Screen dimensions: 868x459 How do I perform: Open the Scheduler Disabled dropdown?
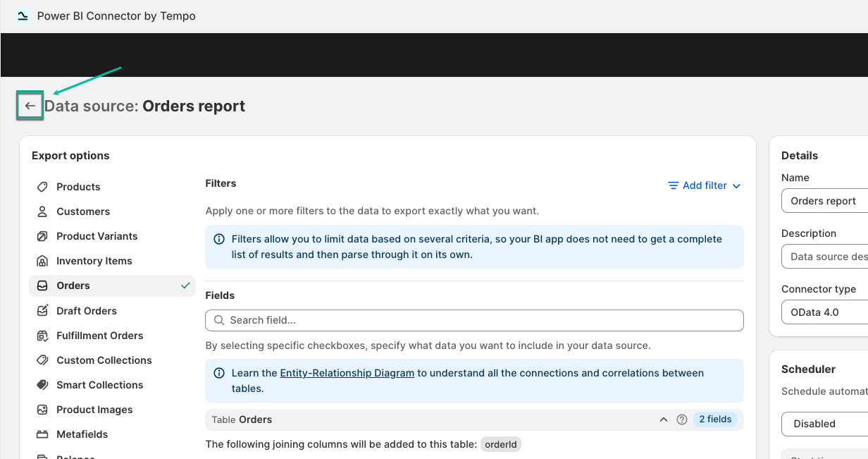pos(824,424)
